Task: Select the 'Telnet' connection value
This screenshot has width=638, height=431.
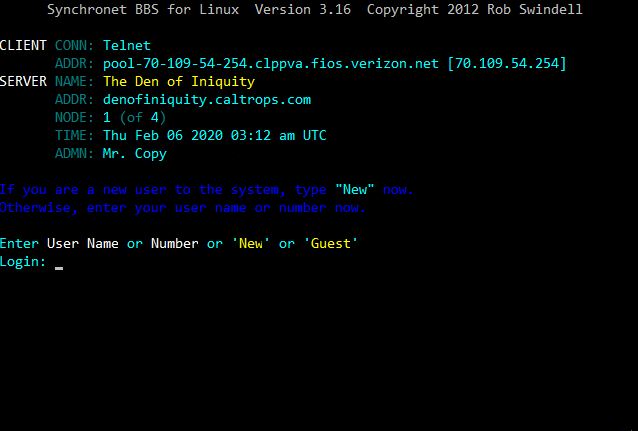Action: [127, 45]
